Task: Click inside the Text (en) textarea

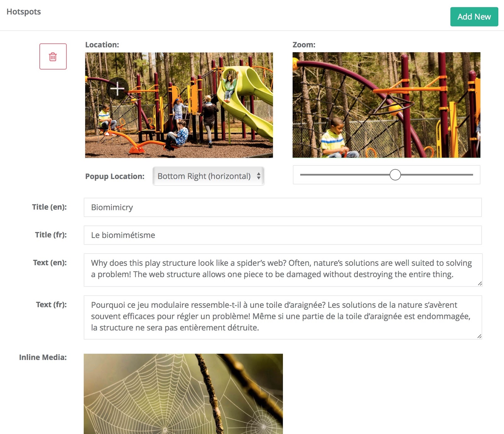Action: point(283,269)
